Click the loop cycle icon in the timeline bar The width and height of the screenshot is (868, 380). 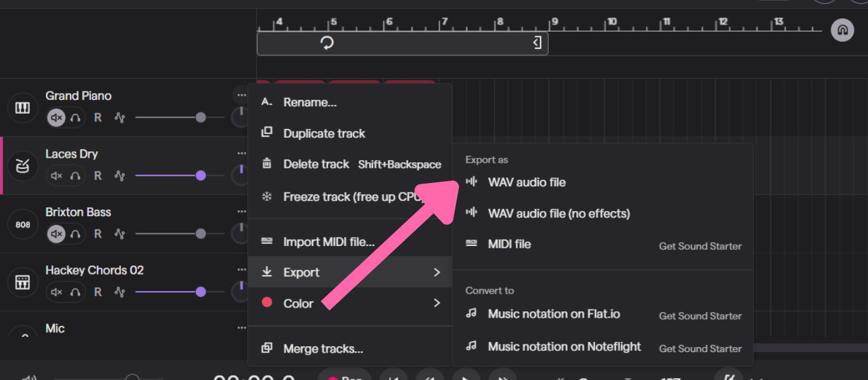tap(327, 43)
